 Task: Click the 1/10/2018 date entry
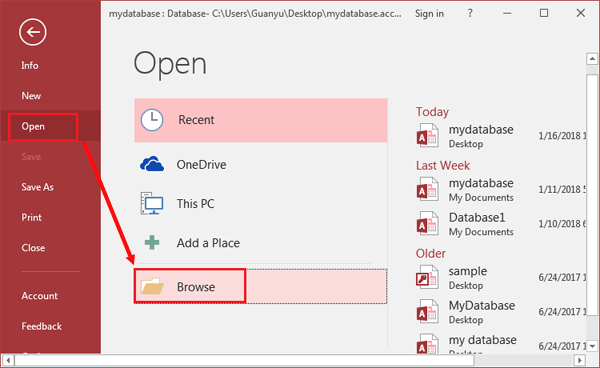coord(562,224)
